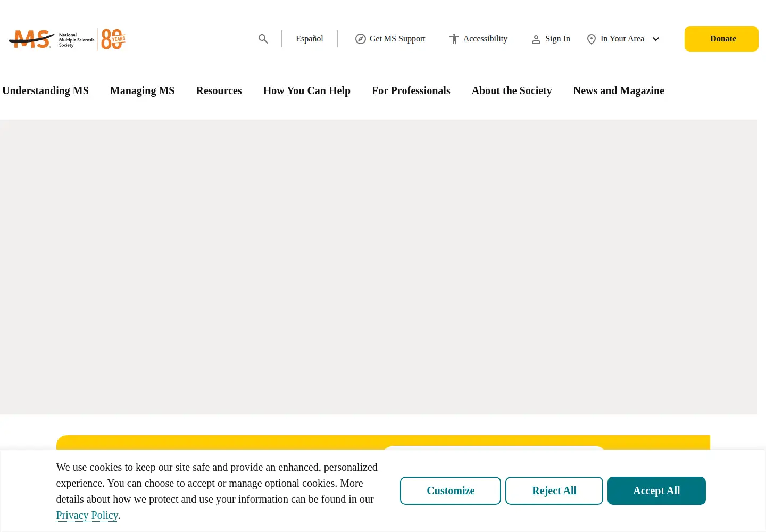Open the For Professionals menu
Viewport: 766px width, 532px height.
[411, 90]
